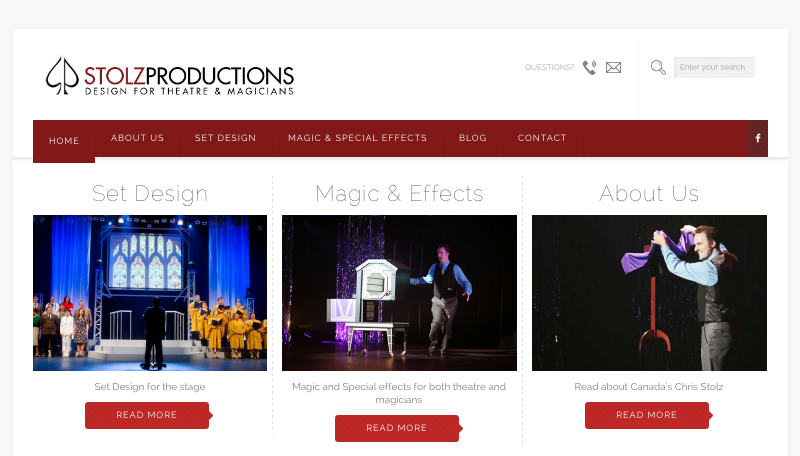This screenshot has width=800, height=456.
Task: Click the magnifying glass search icon
Action: click(658, 67)
